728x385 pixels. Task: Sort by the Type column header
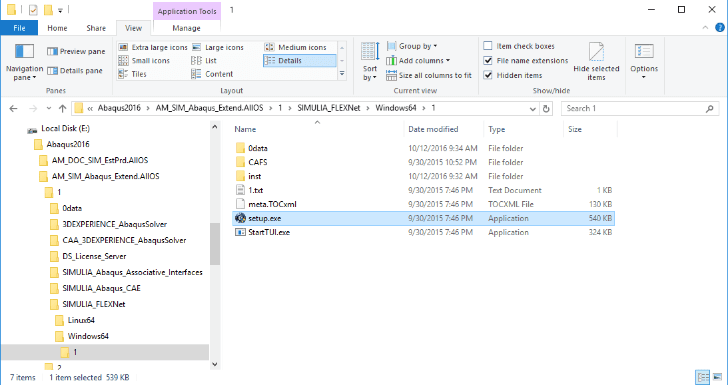pyautogui.click(x=496, y=129)
